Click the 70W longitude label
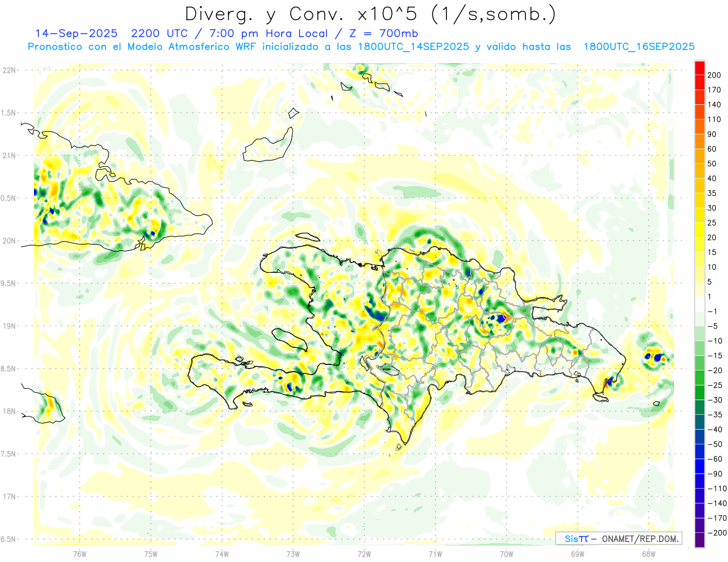The image size is (728, 562). click(507, 554)
